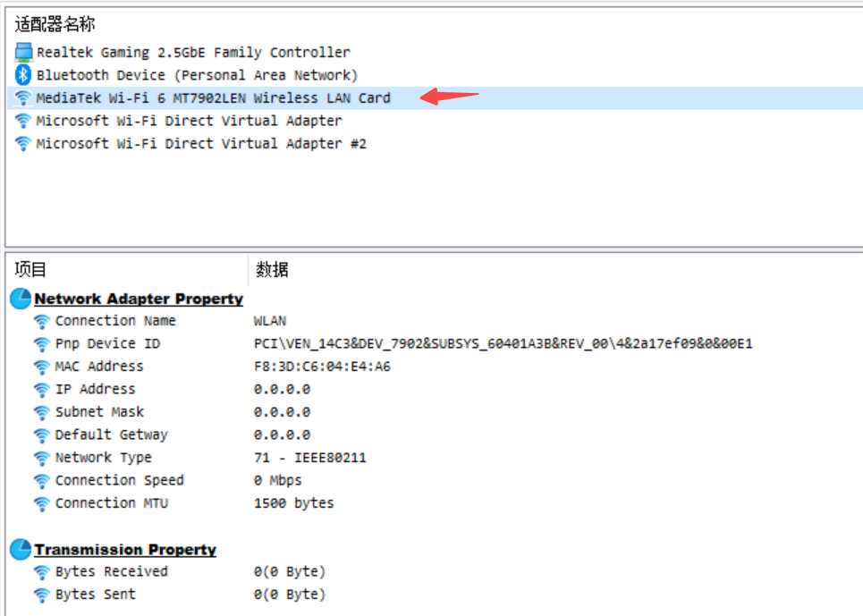
Task: Click the pie-chart icon beside Transmission Property
Action: point(20,549)
